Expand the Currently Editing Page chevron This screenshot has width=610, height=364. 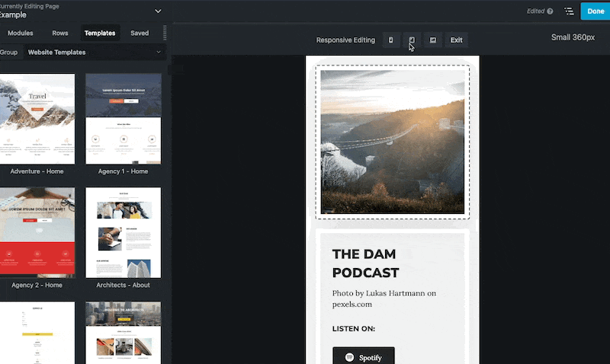click(x=158, y=11)
